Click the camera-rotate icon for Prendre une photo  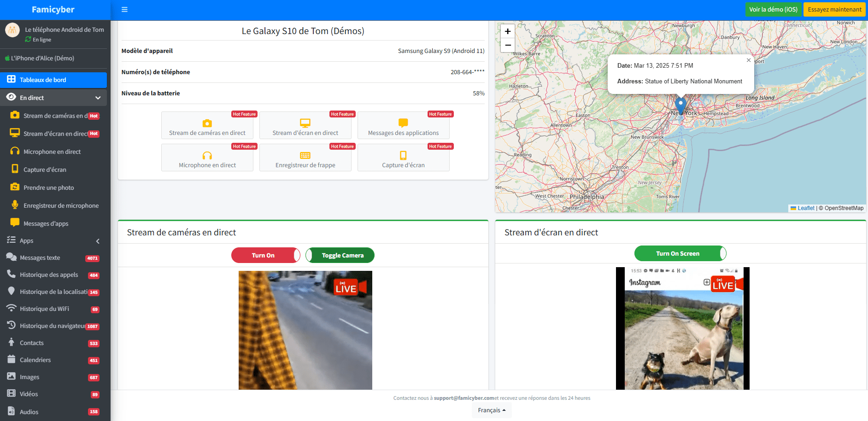tap(15, 187)
